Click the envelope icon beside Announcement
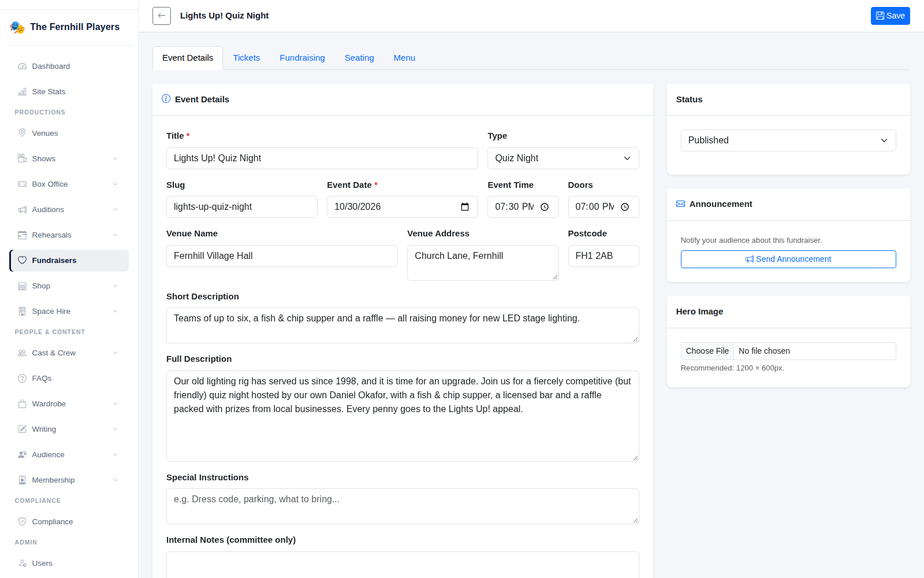924x578 pixels. pos(681,204)
